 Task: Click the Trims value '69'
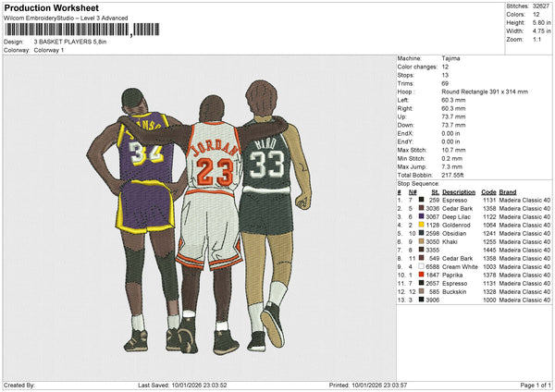point(445,83)
